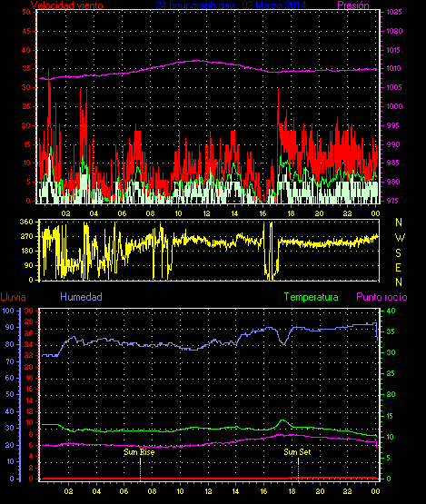Screen dimensions: 426x504
Task: Click the temperature bump near hour 17
Action: tap(282, 422)
